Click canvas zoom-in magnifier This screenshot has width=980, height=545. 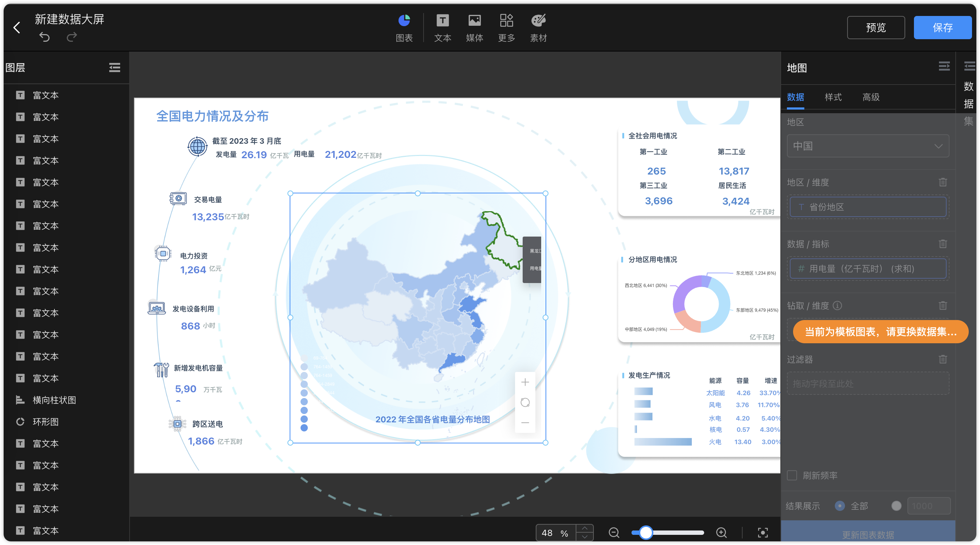point(721,532)
